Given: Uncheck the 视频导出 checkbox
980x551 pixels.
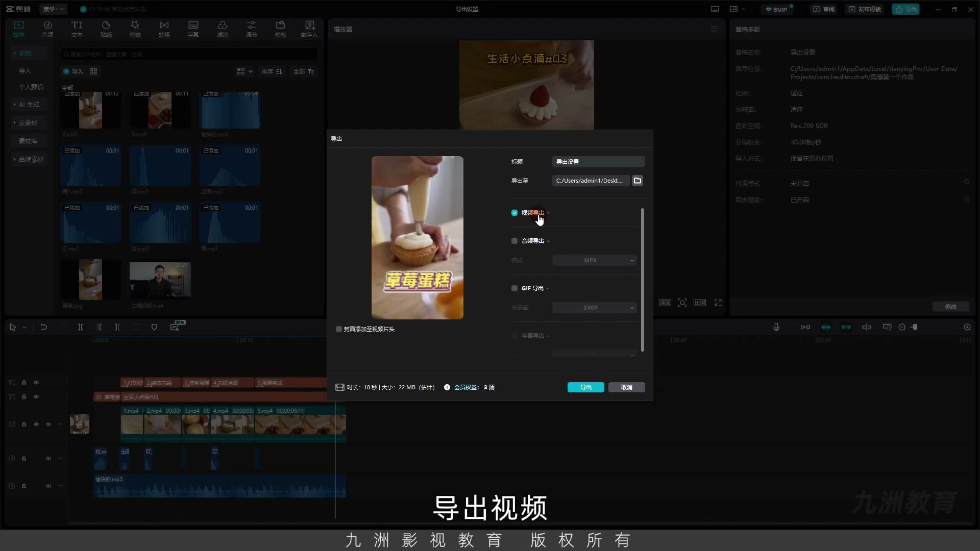Looking at the screenshot, I should (x=514, y=213).
